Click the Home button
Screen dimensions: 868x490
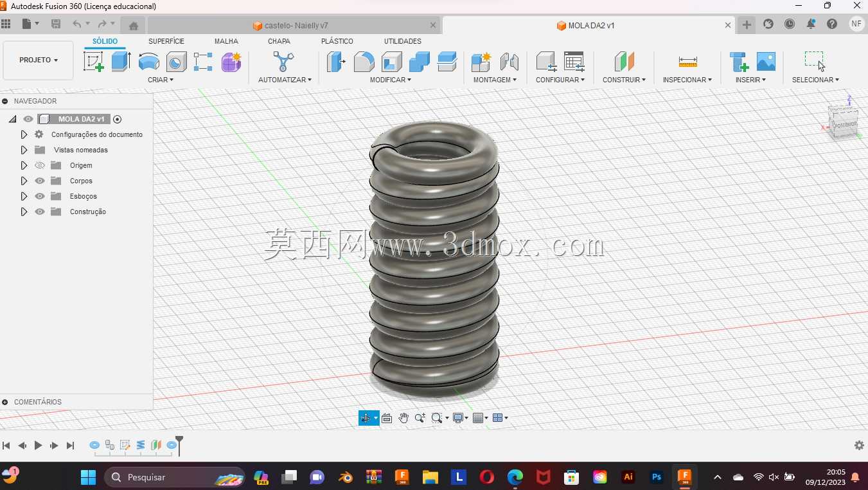pyautogui.click(x=134, y=25)
